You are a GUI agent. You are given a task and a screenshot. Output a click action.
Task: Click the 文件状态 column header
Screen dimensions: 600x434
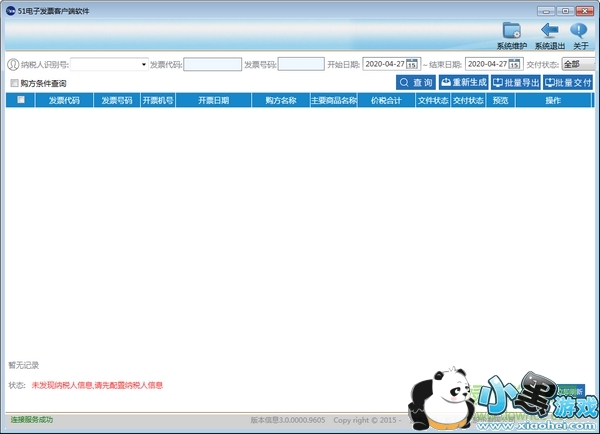[433, 100]
